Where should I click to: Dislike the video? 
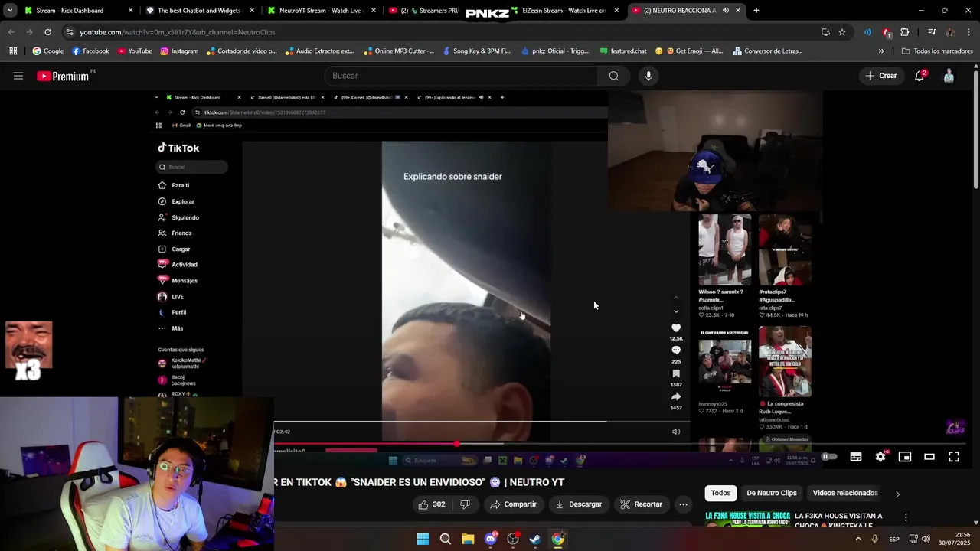[465, 504]
